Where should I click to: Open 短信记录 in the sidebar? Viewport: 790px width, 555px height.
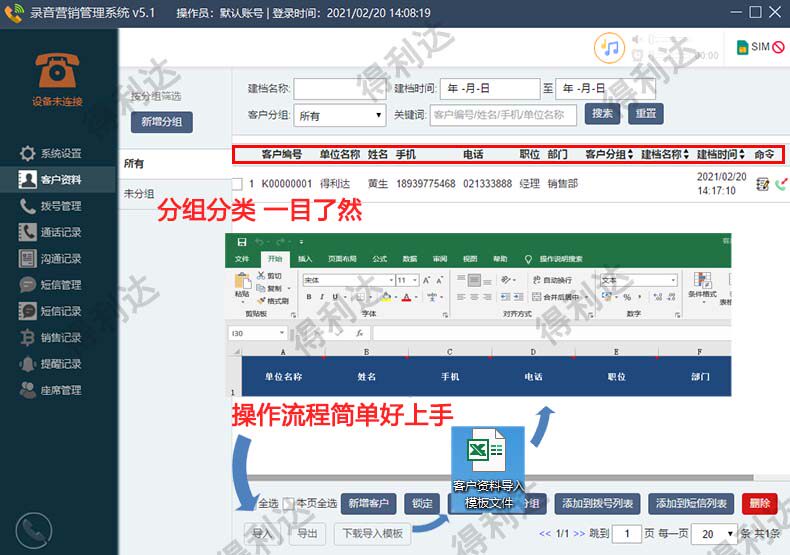pos(50,311)
